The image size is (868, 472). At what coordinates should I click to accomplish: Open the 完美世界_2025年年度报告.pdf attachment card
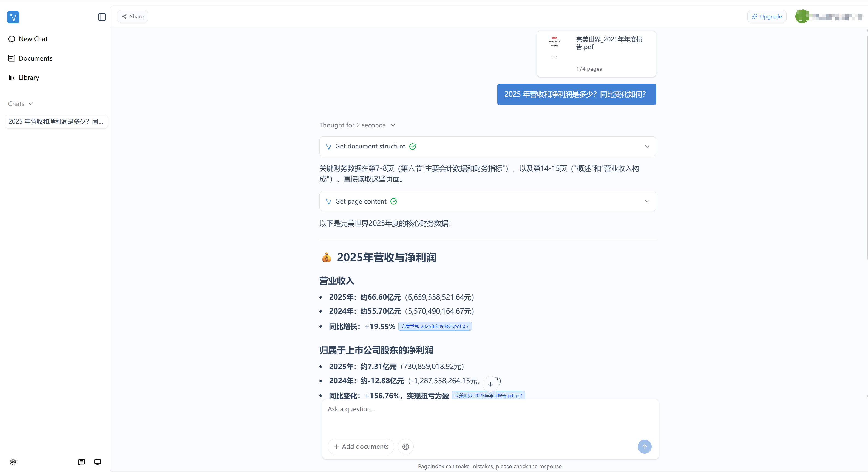[x=596, y=54]
